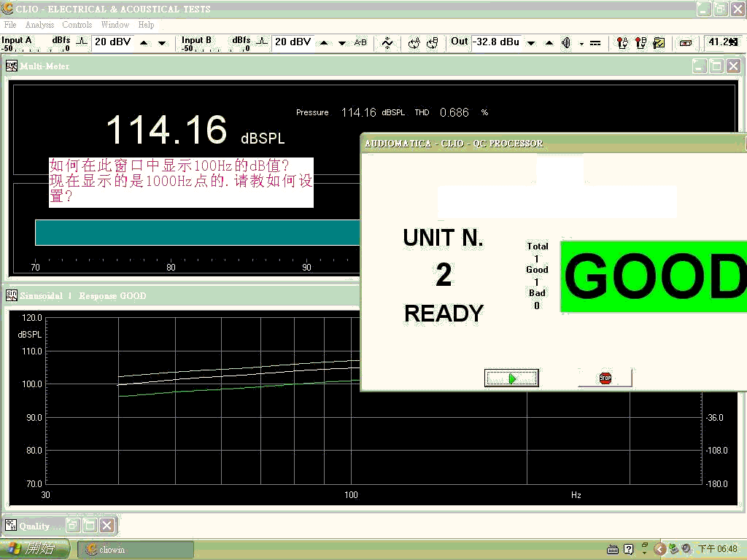Screen dimensions: 747x560
Task: Click the teal level bar in Multi-Meter
Action: click(197, 233)
